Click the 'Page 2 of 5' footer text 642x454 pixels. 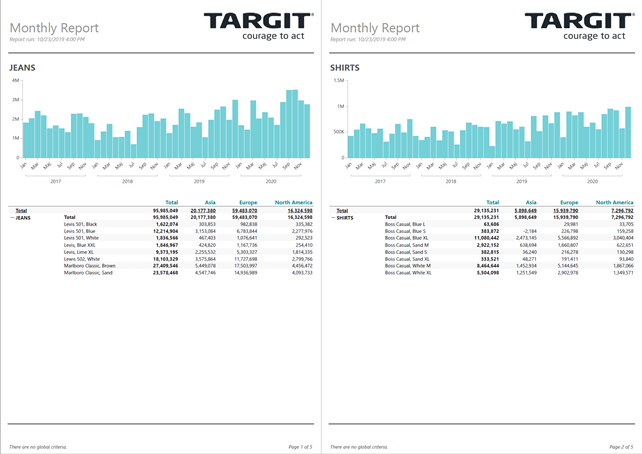pyautogui.click(x=621, y=447)
